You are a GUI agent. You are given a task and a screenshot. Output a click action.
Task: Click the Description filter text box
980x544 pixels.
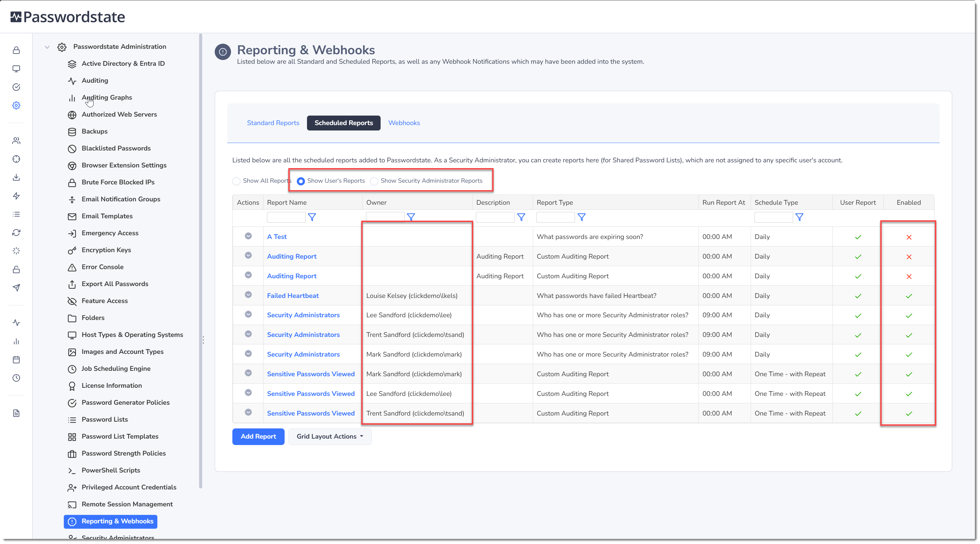click(495, 217)
